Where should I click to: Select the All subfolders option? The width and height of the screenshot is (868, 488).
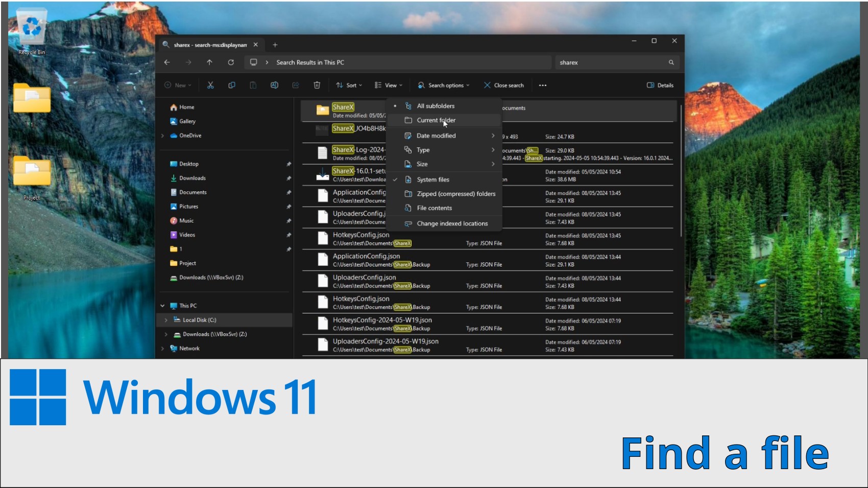(x=435, y=106)
